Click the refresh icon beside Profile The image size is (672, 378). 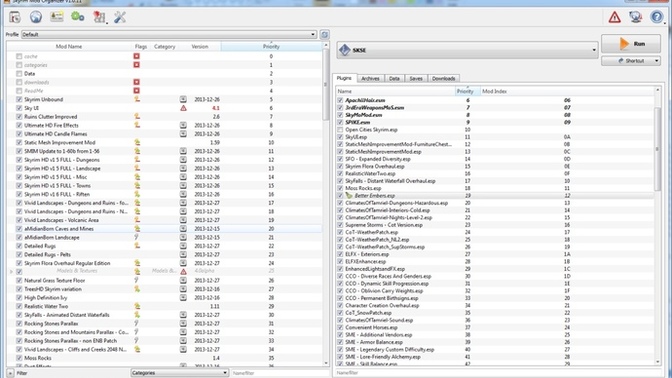(324, 34)
